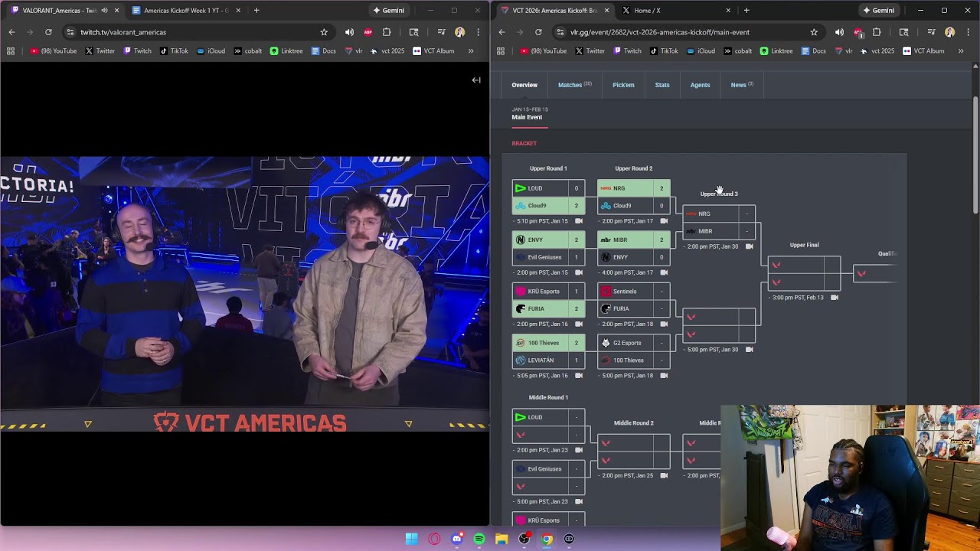Open profile avatar in Twitch window
The height and width of the screenshot is (551, 980).
click(459, 32)
